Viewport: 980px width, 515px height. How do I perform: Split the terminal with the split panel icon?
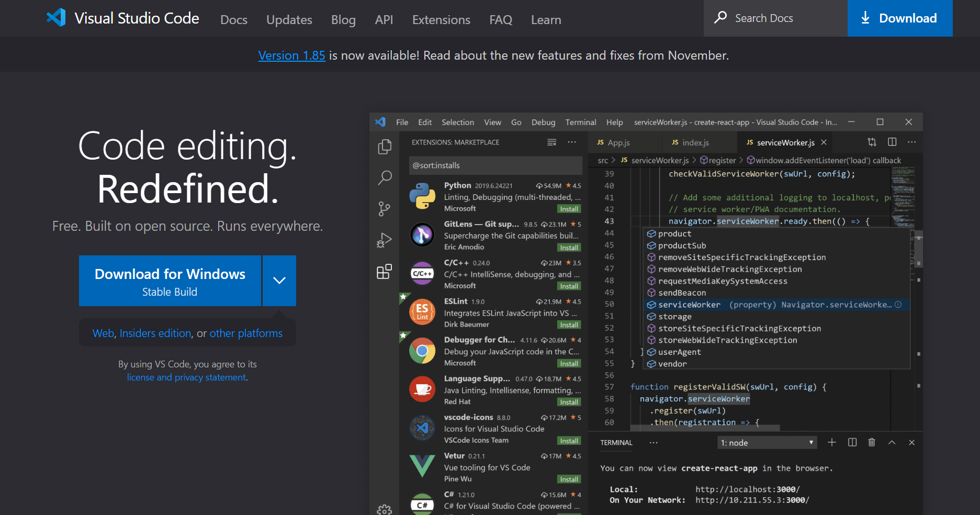coord(852,442)
